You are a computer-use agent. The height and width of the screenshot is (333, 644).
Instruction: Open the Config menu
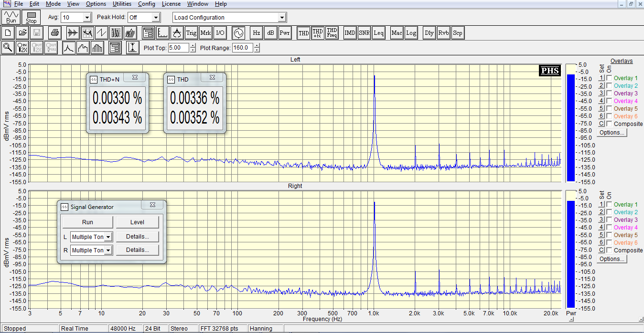[146, 4]
